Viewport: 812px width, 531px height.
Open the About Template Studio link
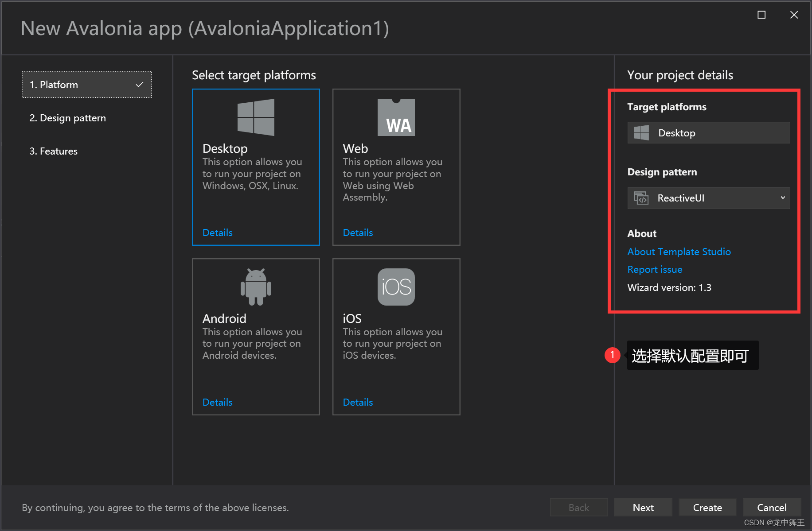[x=679, y=252]
